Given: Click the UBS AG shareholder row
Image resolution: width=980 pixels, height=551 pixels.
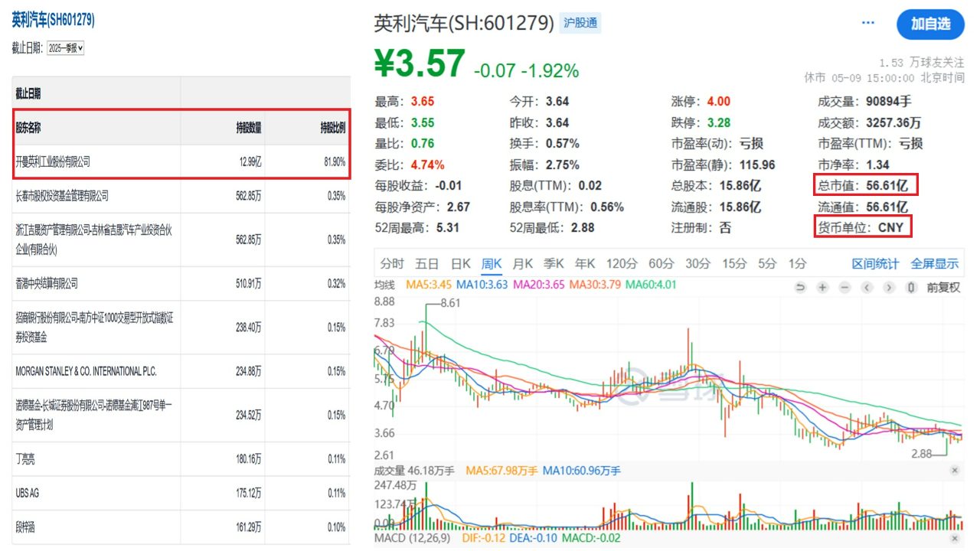Looking at the screenshot, I should (181, 493).
